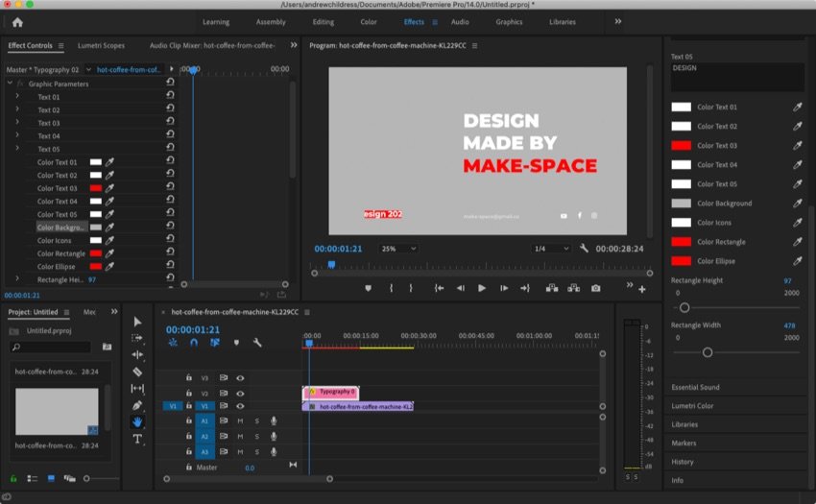Toggle lock on track V3
Image resolution: width=816 pixels, height=504 pixels.
[x=189, y=378]
